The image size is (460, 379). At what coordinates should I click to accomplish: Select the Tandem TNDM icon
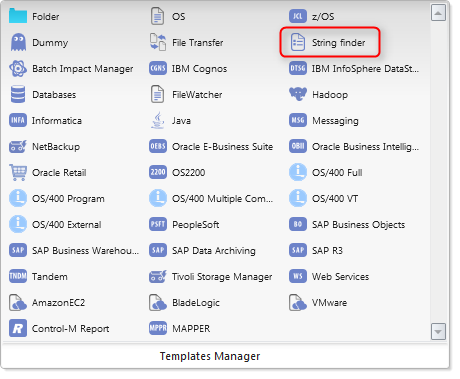18,276
